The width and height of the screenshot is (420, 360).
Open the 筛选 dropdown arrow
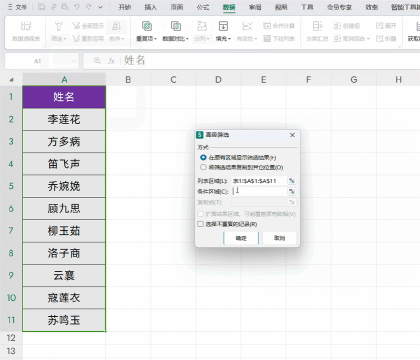pyautogui.click(x=65, y=39)
